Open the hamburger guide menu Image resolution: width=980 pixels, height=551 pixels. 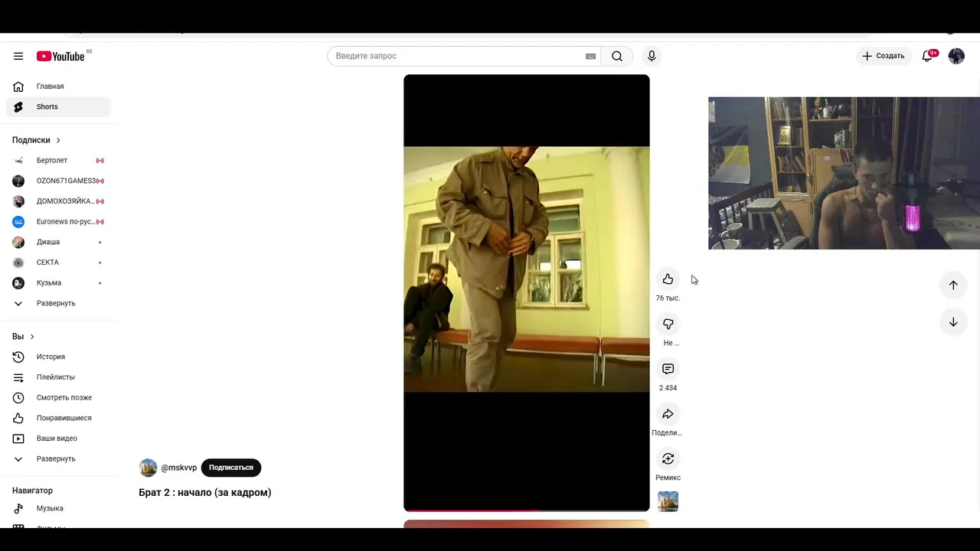18,56
